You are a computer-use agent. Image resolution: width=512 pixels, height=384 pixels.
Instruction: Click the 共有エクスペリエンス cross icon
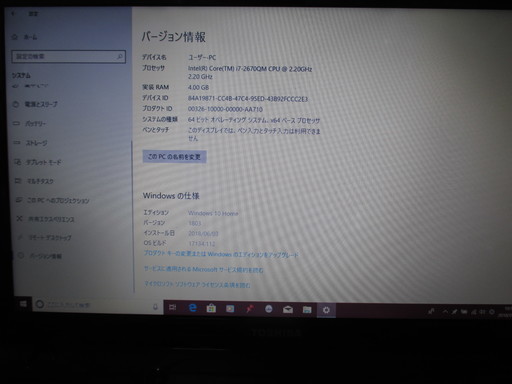pyautogui.click(x=19, y=219)
